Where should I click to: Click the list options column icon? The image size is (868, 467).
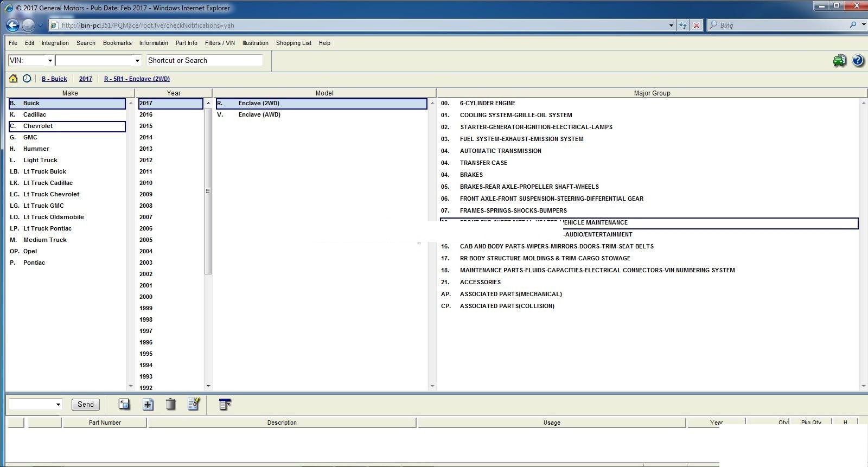tap(225, 404)
